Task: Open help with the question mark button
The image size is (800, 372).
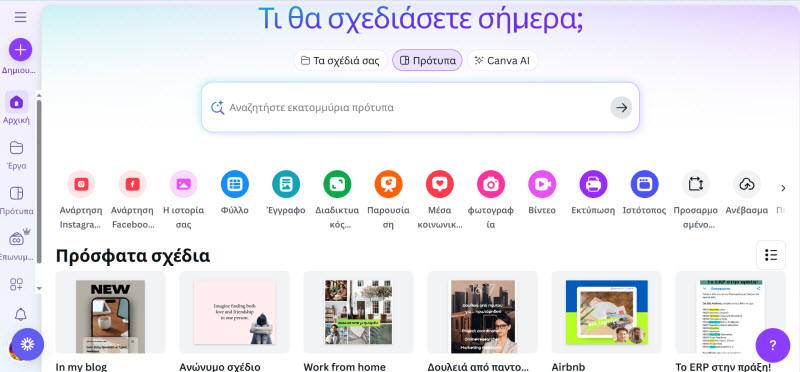Action: (772, 345)
